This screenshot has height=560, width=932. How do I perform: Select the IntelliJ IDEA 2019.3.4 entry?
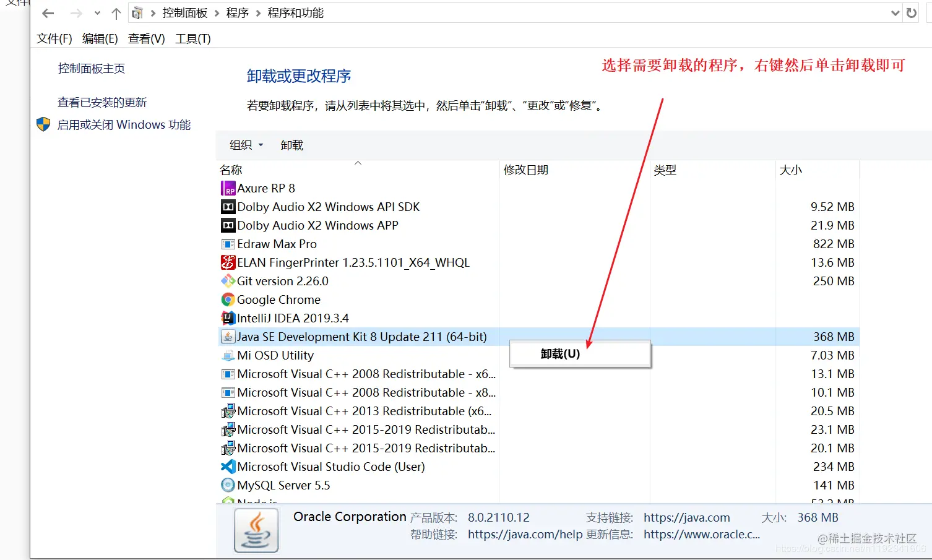pyautogui.click(x=293, y=318)
